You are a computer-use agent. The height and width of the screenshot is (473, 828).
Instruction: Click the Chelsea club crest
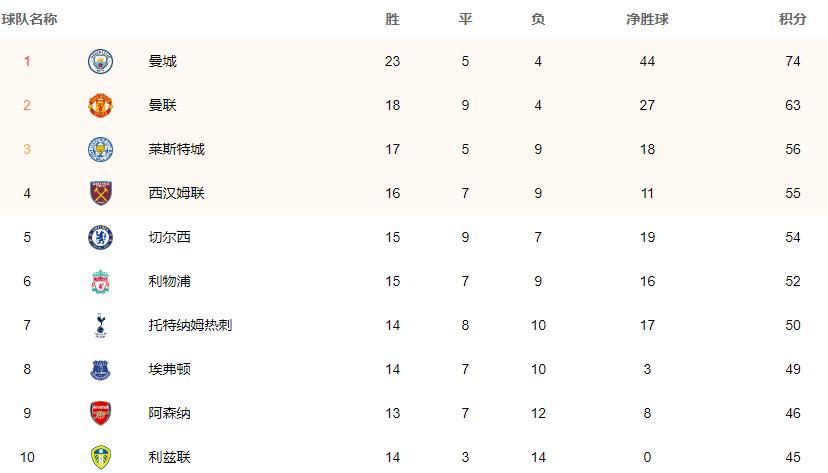tap(100, 237)
